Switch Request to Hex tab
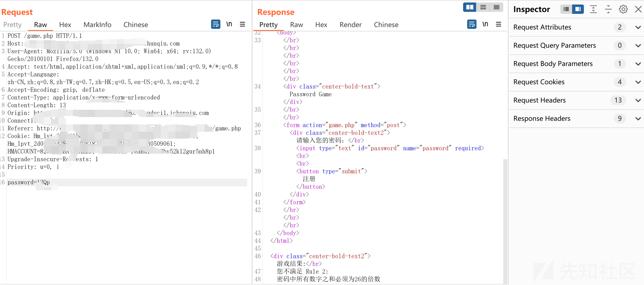 click(65, 25)
